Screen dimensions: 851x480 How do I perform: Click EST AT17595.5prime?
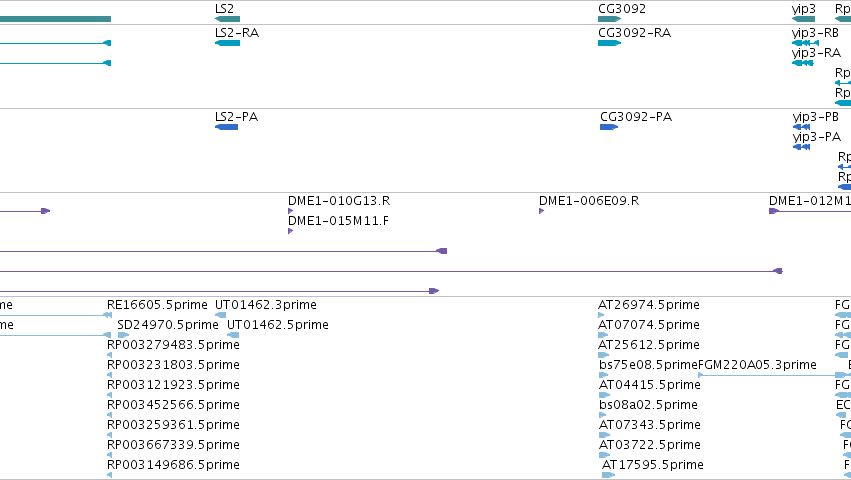coord(653,465)
